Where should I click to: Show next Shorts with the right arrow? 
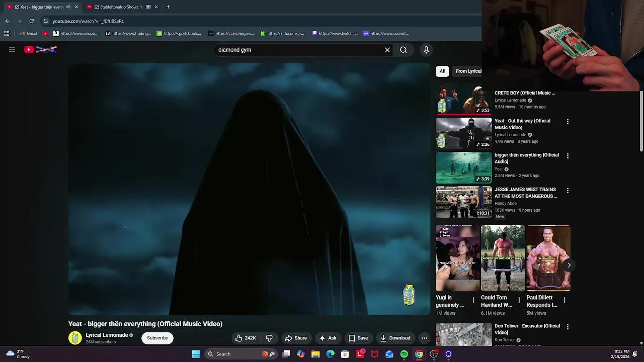tap(569, 265)
